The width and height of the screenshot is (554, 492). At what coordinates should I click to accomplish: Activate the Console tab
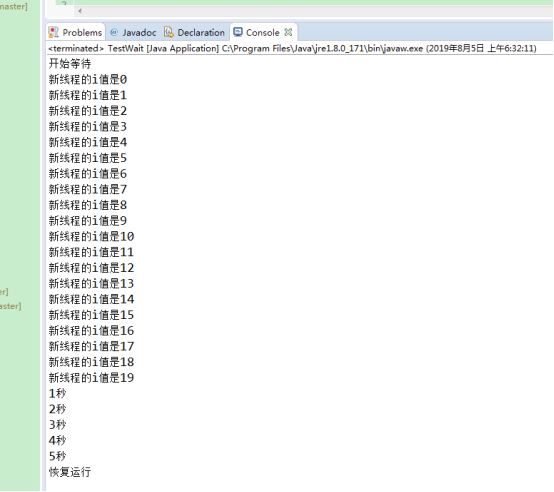(263, 32)
